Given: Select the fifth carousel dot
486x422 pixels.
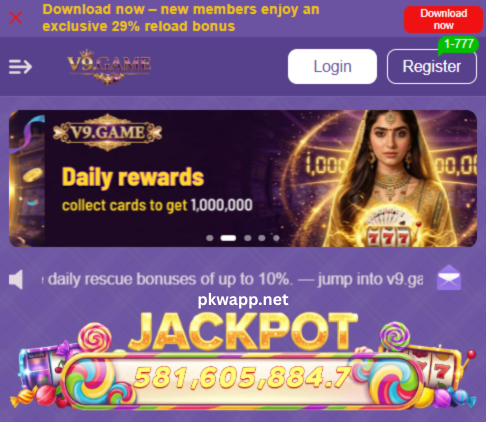Looking at the screenshot, I should [276, 238].
